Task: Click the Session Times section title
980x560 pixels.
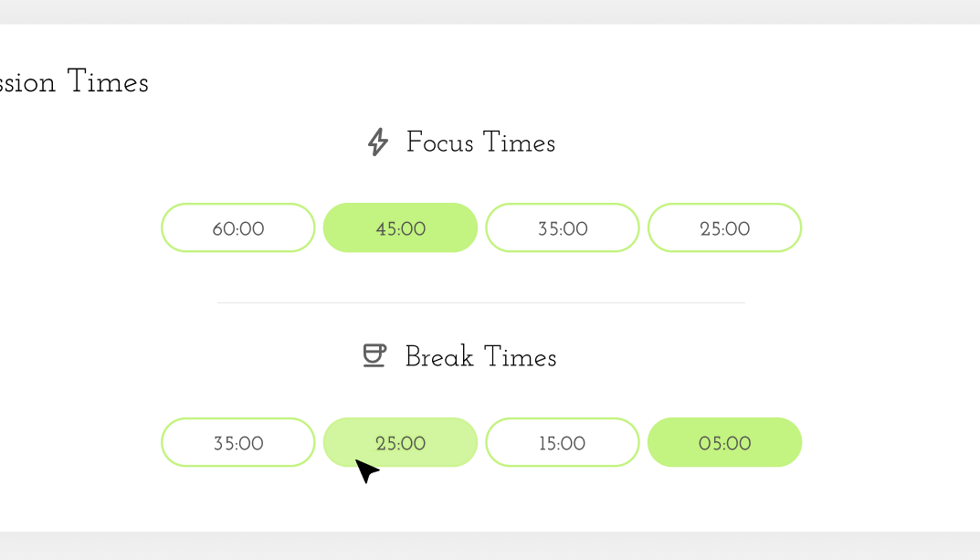Action: click(x=74, y=82)
